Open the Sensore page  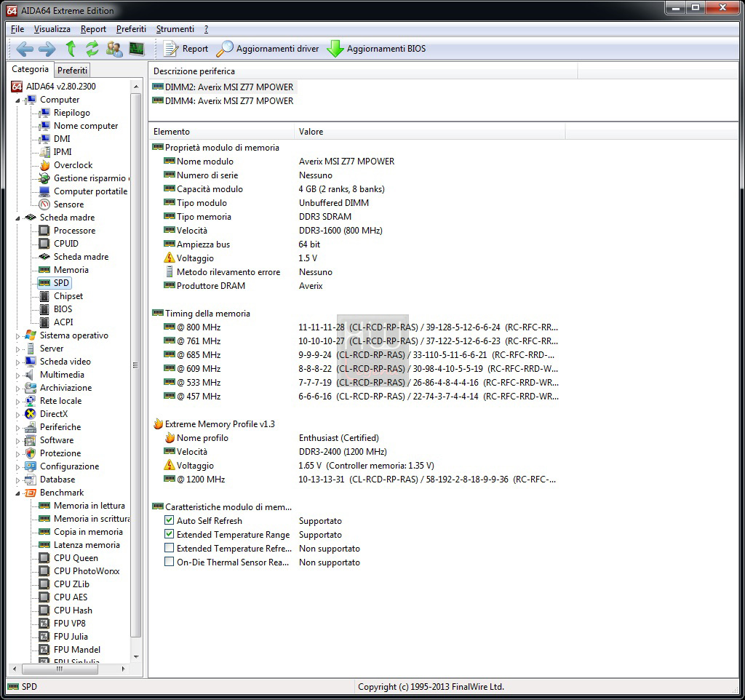click(68, 204)
